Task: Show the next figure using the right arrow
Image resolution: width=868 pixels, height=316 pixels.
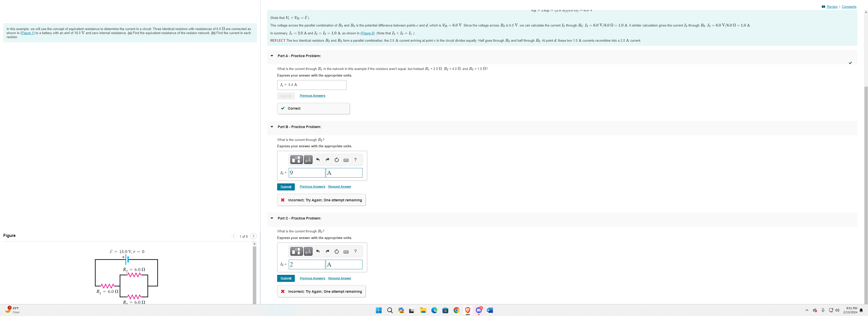Action: pyautogui.click(x=253, y=236)
